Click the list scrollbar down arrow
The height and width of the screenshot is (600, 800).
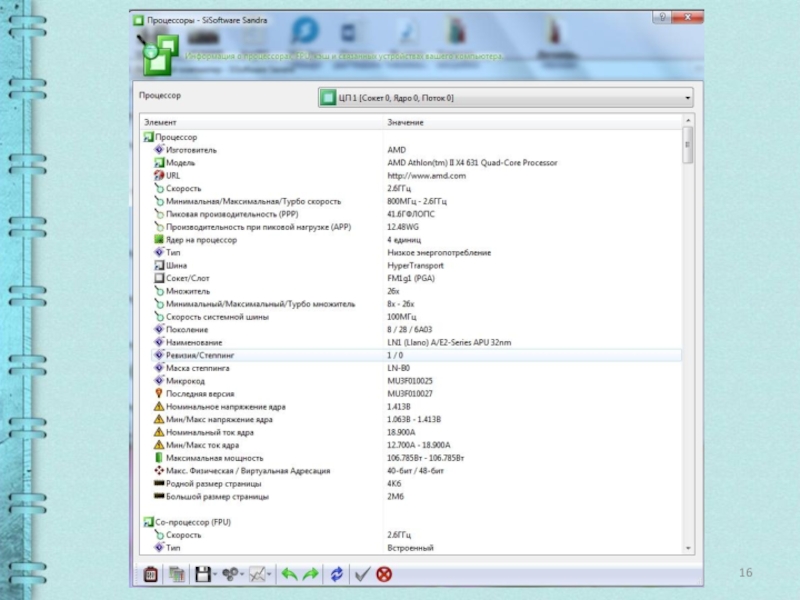click(x=688, y=548)
